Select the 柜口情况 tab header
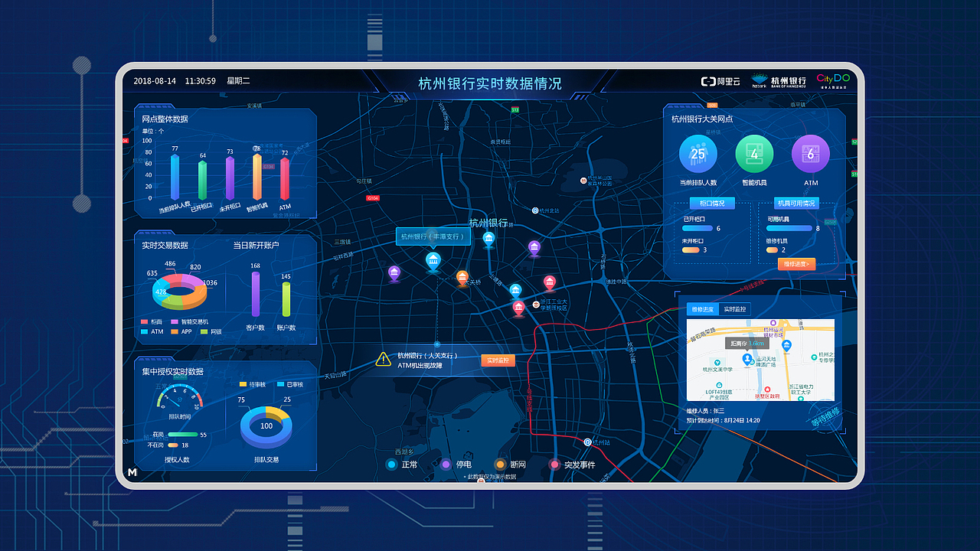The image size is (980, 551). click(x=712, y=204)
